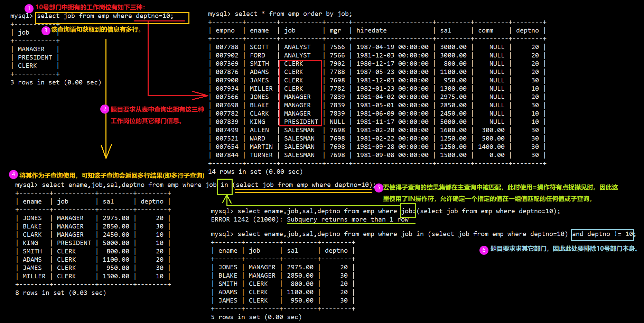The width and height of the screenshot is (644, 323).
Task: Click hiredate 1981-02-20 00:00:00
Action: click(392, 130)
